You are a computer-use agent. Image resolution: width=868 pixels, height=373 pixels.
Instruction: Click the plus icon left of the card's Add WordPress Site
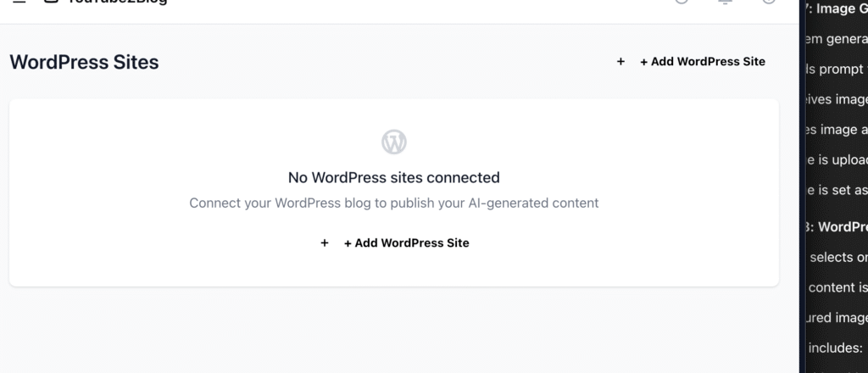(325, 243)
